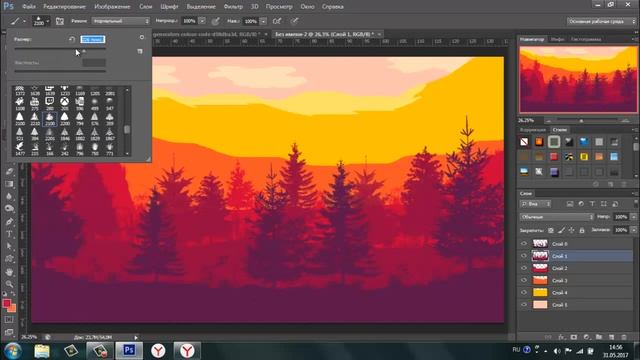The image size is (640, 360).
Task: Open opacity slider dropdown in options bar
Action: (x=202, y=21)
